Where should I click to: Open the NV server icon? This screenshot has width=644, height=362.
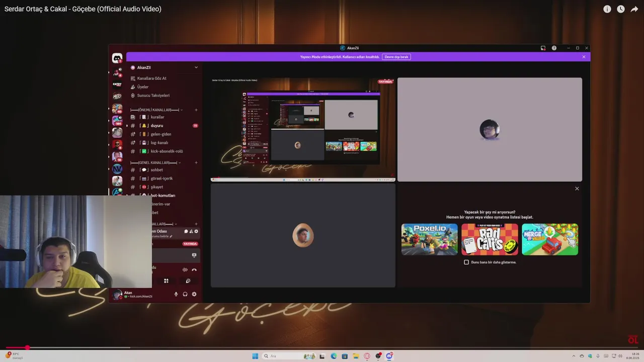[x=117, y=169]
